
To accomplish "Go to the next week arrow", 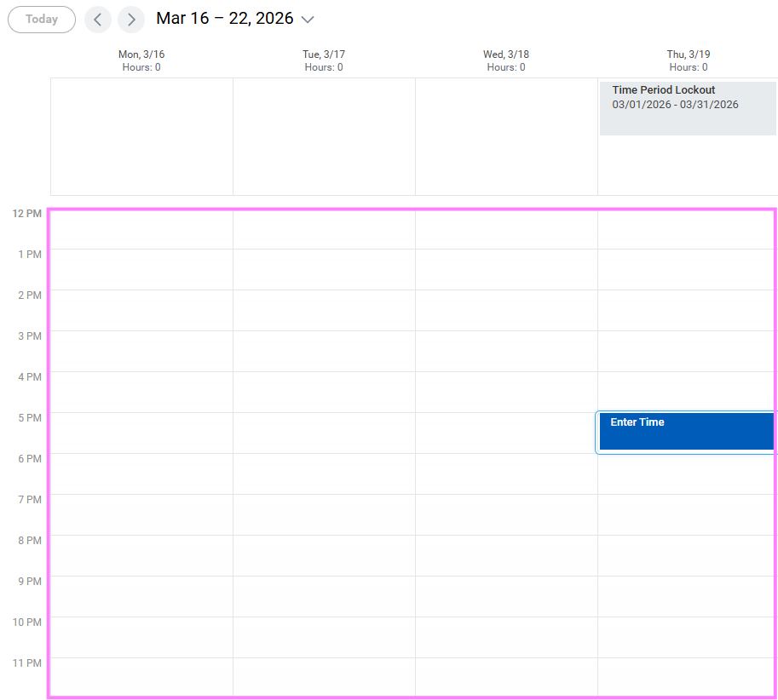I will coord(131,20).
